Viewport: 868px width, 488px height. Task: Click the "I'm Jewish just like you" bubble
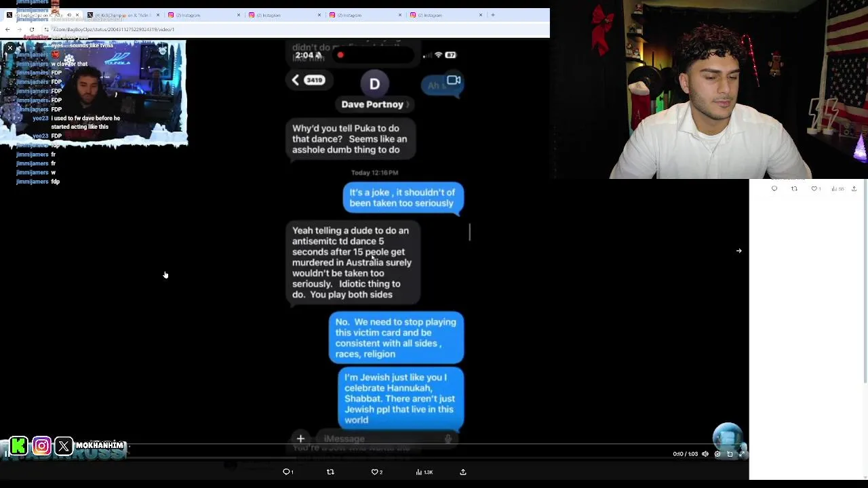coord(401,399)
